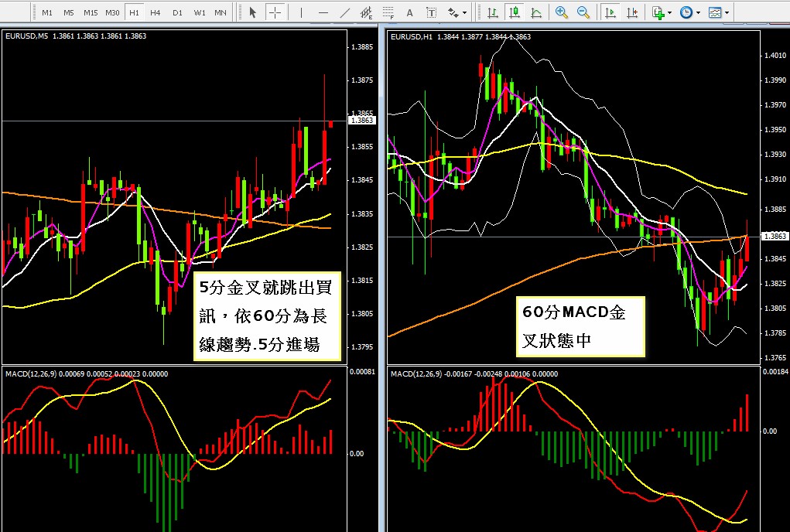
Task: Choose the Text label tool
Action: coord(431,12)
